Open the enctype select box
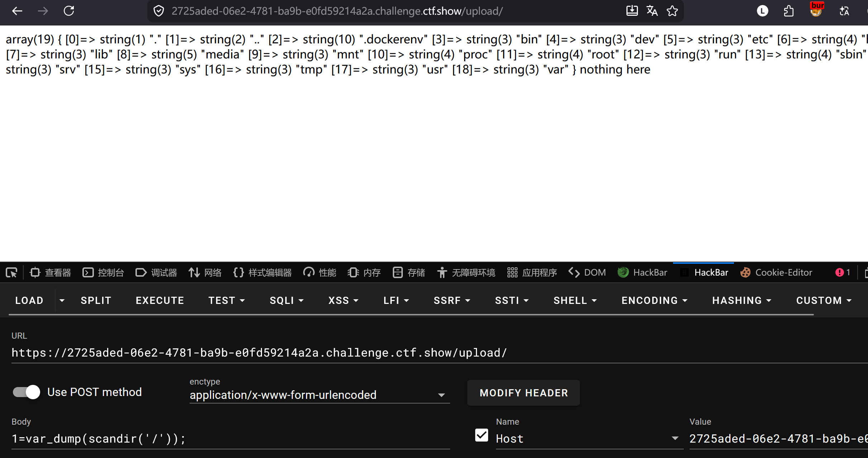 click(319, 395)
